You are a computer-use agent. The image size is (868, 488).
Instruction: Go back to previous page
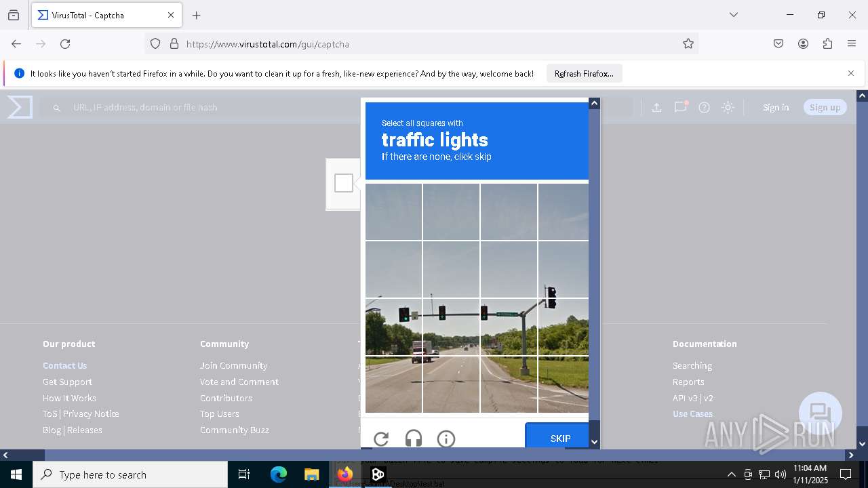click(16, 44)
